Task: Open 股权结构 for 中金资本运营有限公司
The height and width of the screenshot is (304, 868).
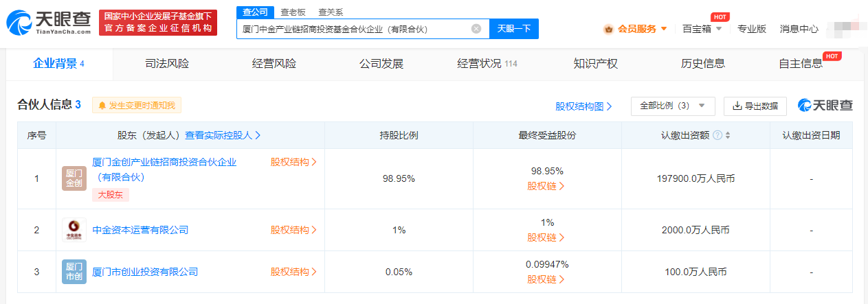Action: (293, 230)
